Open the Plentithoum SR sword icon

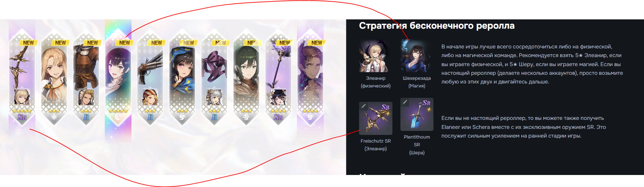(417, 114)
